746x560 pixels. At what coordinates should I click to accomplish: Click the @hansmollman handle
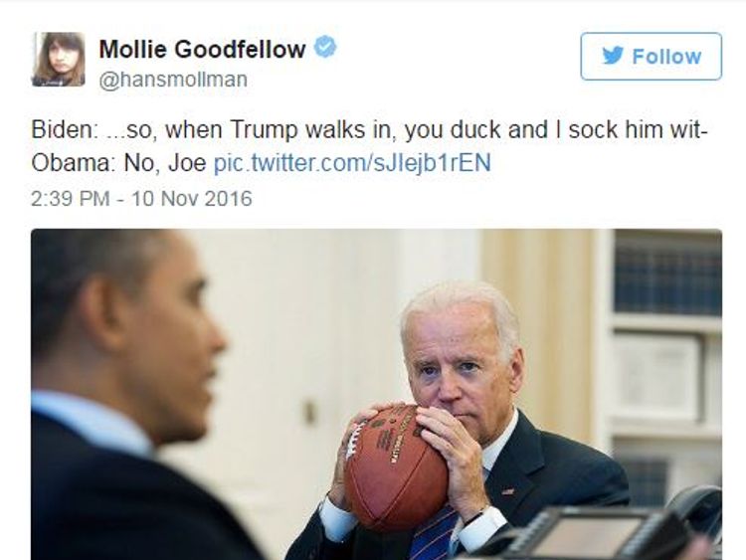(173, 80)
